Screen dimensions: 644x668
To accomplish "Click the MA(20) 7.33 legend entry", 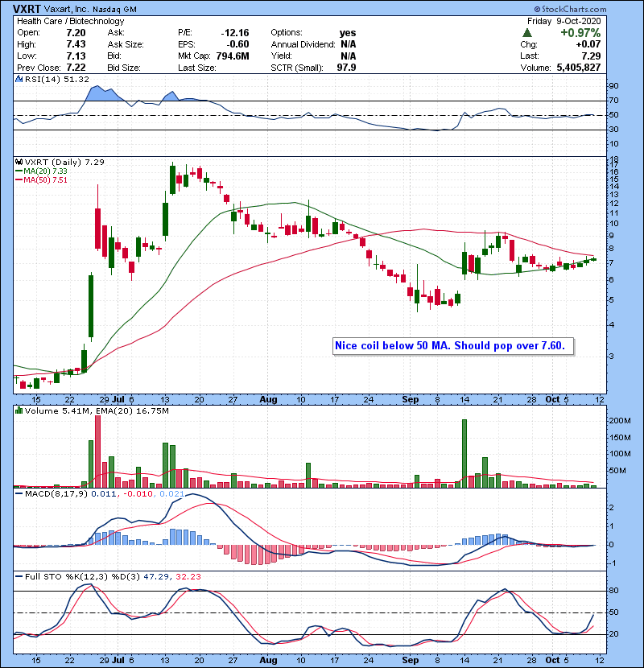I will 41,171.
